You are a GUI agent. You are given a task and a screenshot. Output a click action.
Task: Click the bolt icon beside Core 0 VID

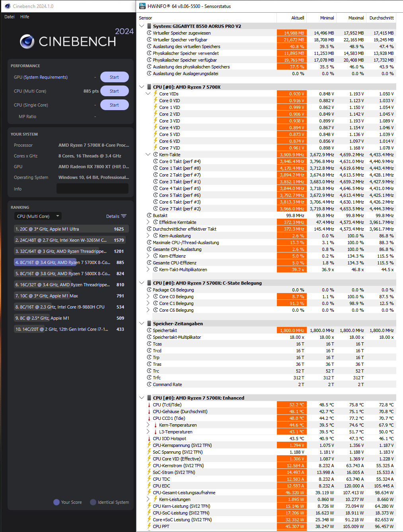156,101
